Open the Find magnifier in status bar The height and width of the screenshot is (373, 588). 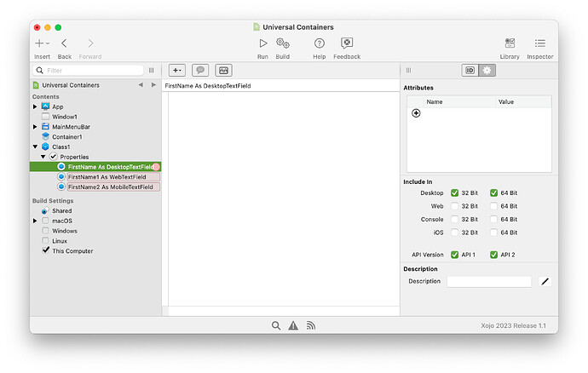(x=276, y=325)
